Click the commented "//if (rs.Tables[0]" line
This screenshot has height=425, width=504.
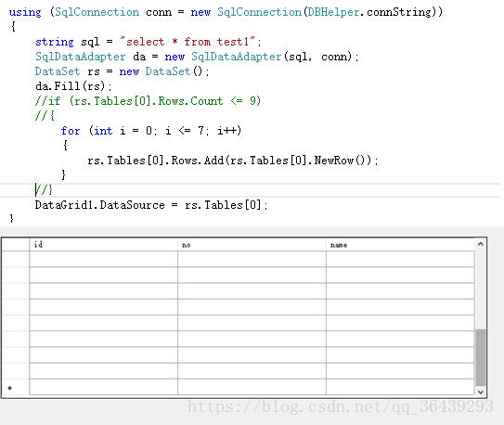(148, 101)
